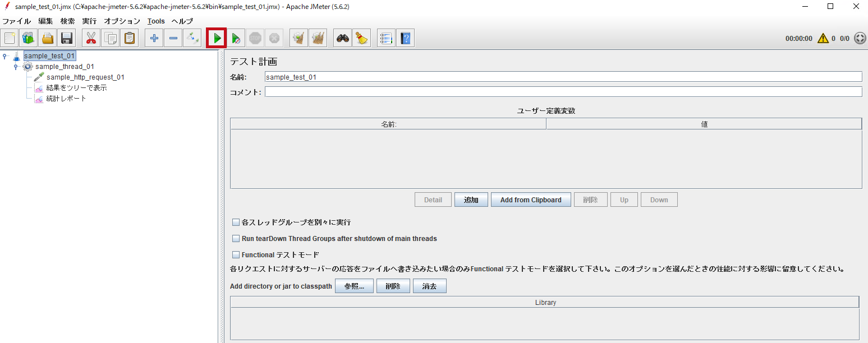Save the test plan with the floppy icon
Image resolution: width=868 pixels, height=343 pixels.
[66, 38]
